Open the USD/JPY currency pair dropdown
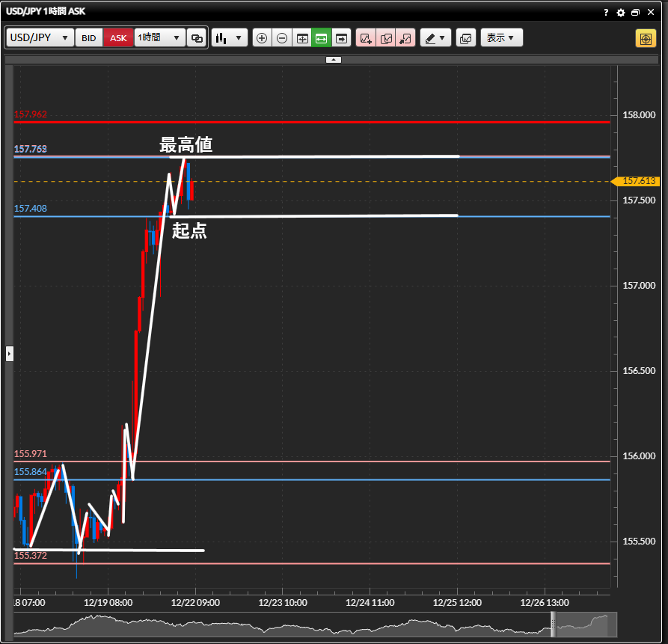The width and height of the screenshot is (668, 644). pyautogui.click(x=40, y=38)
